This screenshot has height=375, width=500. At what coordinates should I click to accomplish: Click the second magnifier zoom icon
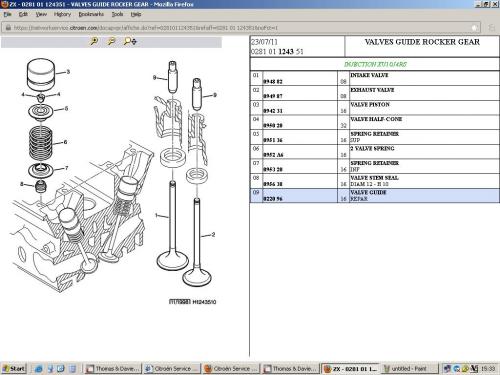[x=111, y=41]
